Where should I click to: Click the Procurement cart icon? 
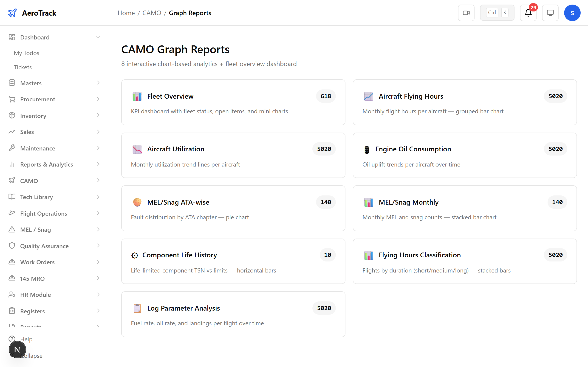12,99
